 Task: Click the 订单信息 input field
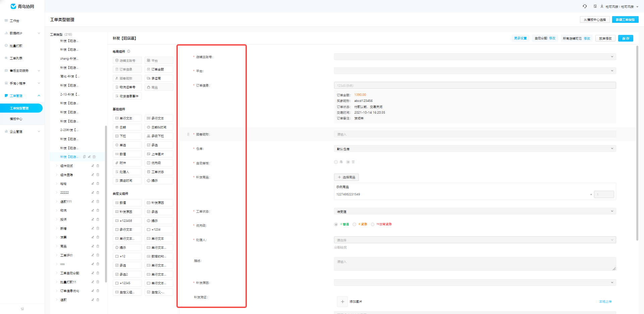click(475, 85)
